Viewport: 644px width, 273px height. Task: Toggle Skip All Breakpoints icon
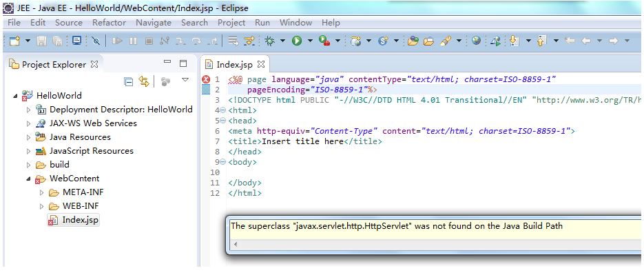[x=96, y=41]
